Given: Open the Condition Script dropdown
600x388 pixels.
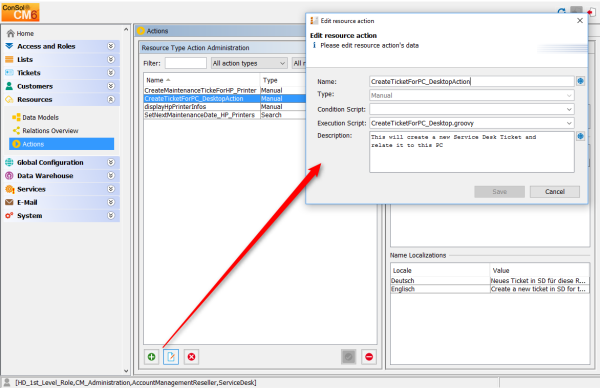Looking at the screenshot, I should point(569,109).
